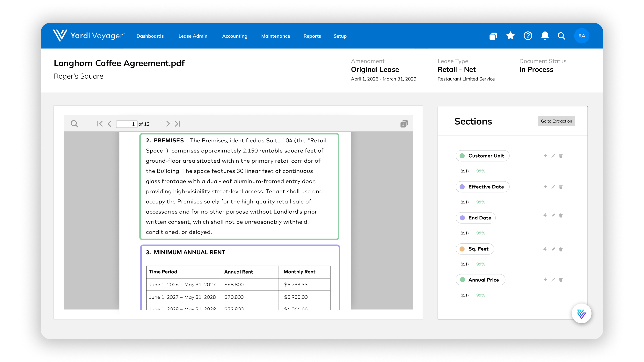644x362 pixels.
Task: Click the orange Sq. Feet color dot
Action: click(x=462, y=249)
